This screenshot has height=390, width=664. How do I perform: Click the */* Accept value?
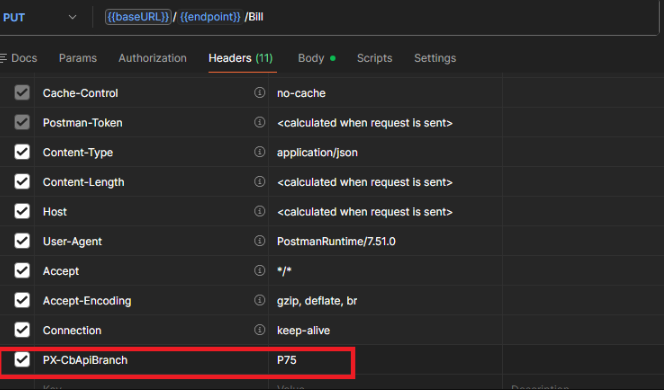point(284,271)
